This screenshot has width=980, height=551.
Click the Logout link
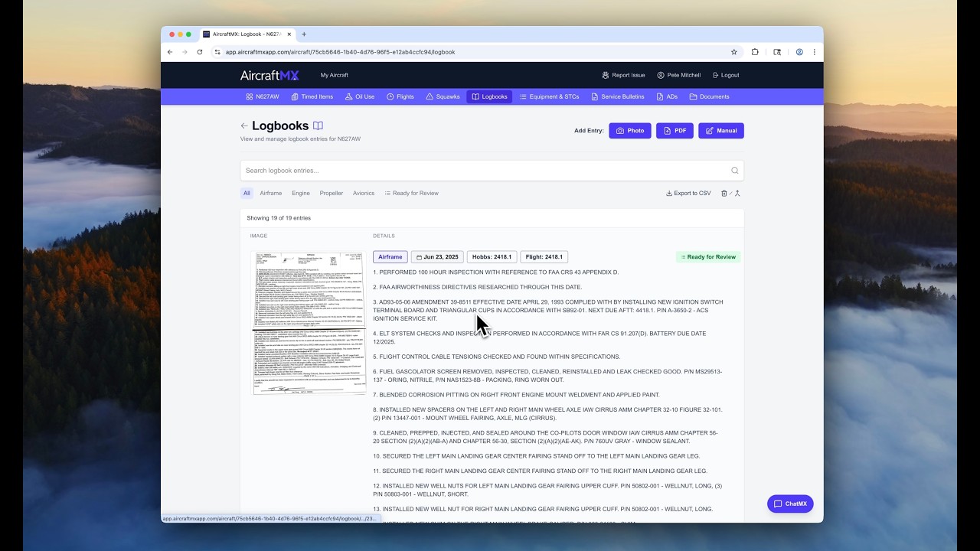[726, 75]
